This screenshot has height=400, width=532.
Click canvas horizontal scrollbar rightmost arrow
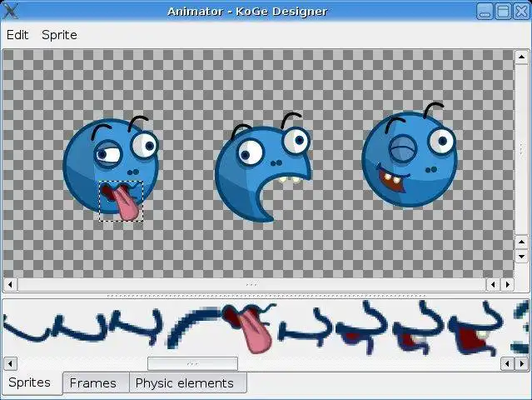508,284
